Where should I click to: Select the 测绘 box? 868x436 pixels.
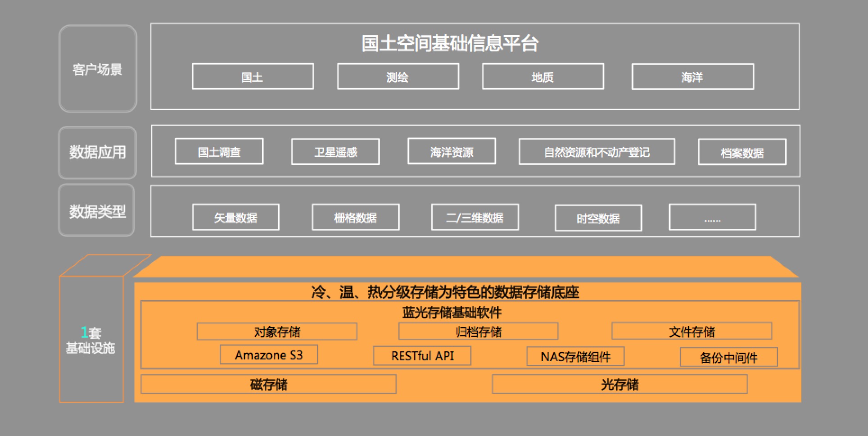398,77
